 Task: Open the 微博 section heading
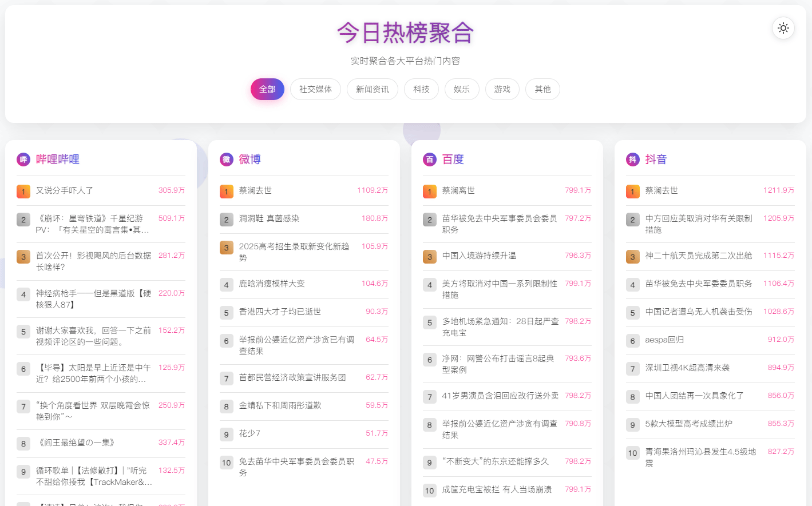(250, 160)
